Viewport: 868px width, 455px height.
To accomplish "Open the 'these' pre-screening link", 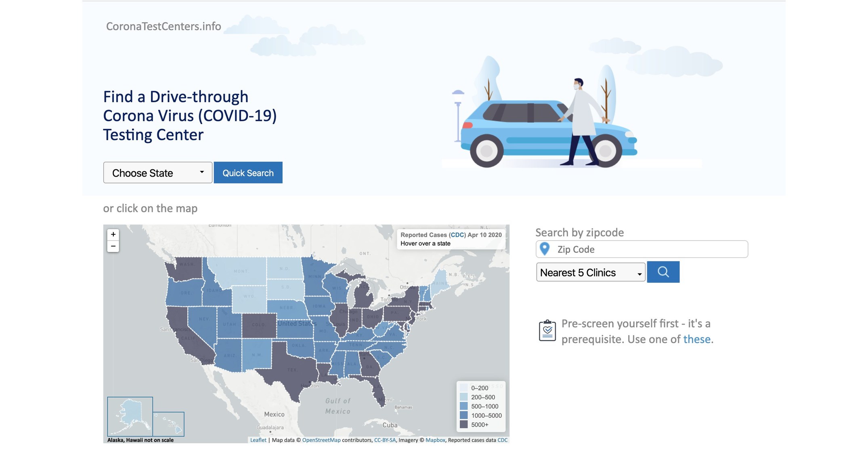I will (x=696, y=339).
